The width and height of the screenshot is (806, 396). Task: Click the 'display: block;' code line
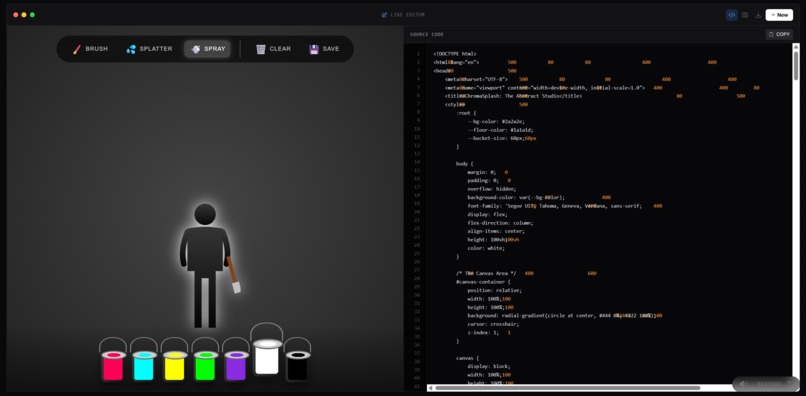(x=489, y=366)
